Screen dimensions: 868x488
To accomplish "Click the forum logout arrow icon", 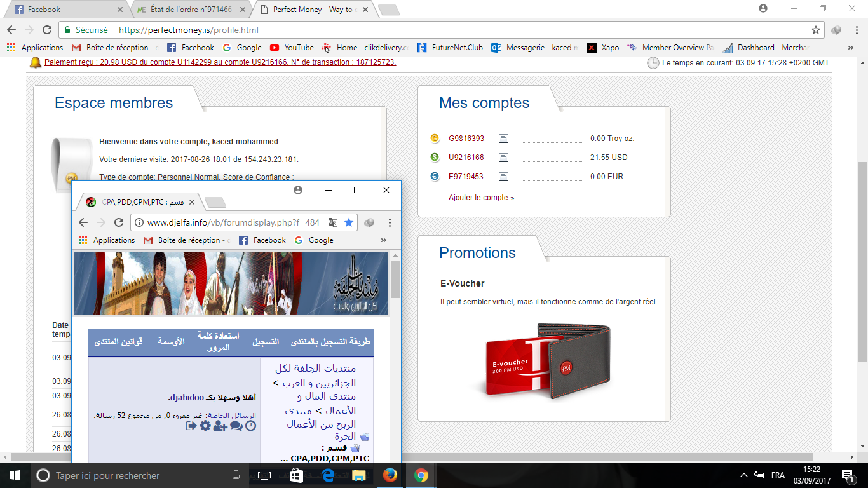I will (191, 426).
